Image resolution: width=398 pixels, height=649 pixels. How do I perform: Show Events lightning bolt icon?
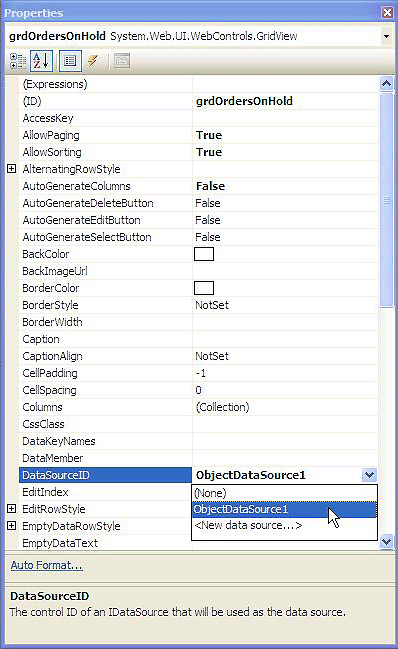(x=93, y=61)
